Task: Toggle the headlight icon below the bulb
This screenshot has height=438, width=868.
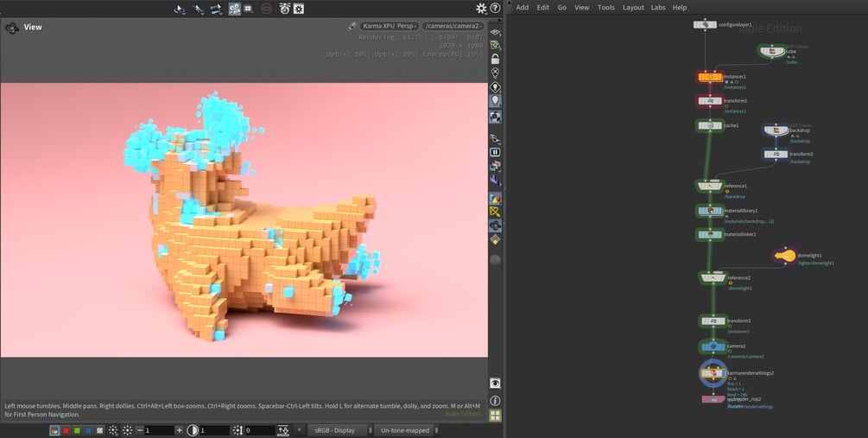Action: (496, 117)
